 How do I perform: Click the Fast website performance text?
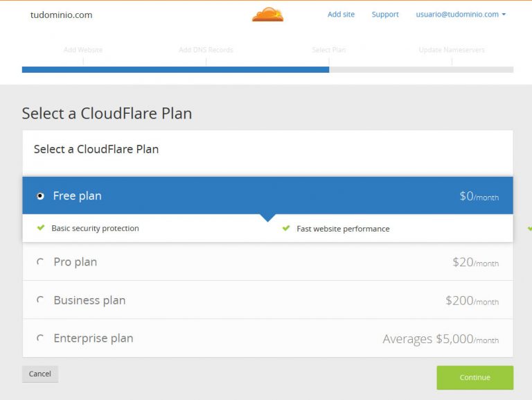(x=343, y=229)
